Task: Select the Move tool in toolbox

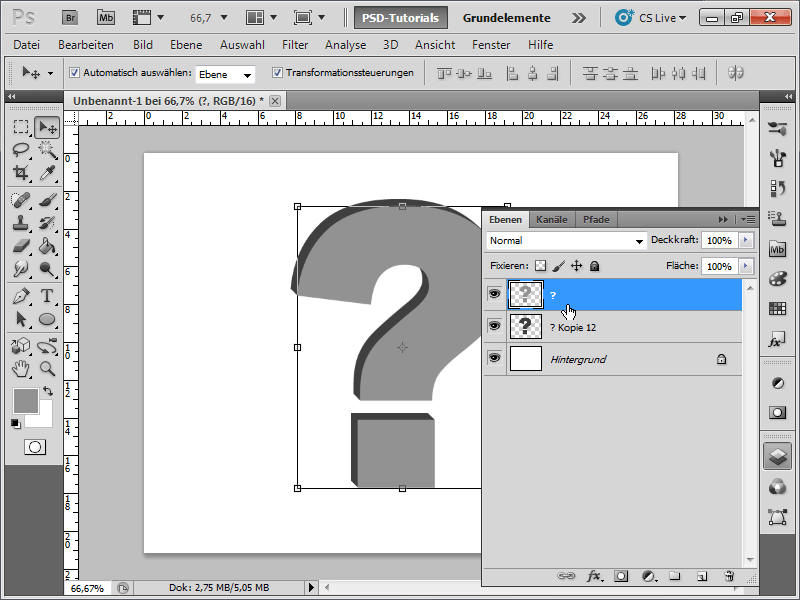Action: pyautogui.click(x=47, y=127)
